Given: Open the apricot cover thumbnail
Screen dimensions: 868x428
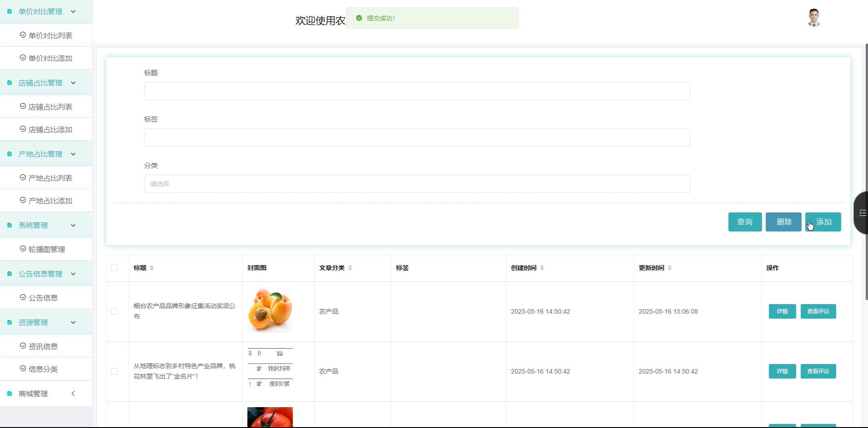Looking at the screenshot, I should pos(270,310).
